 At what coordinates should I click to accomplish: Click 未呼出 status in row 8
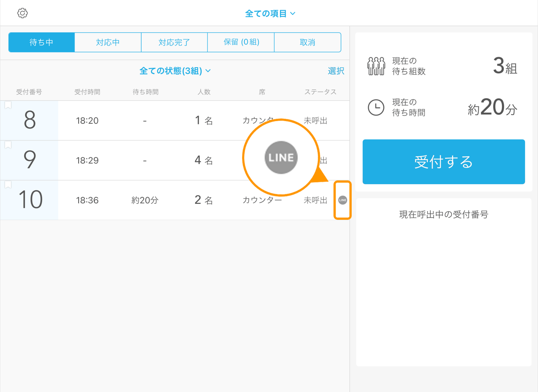tap(316, 121)
